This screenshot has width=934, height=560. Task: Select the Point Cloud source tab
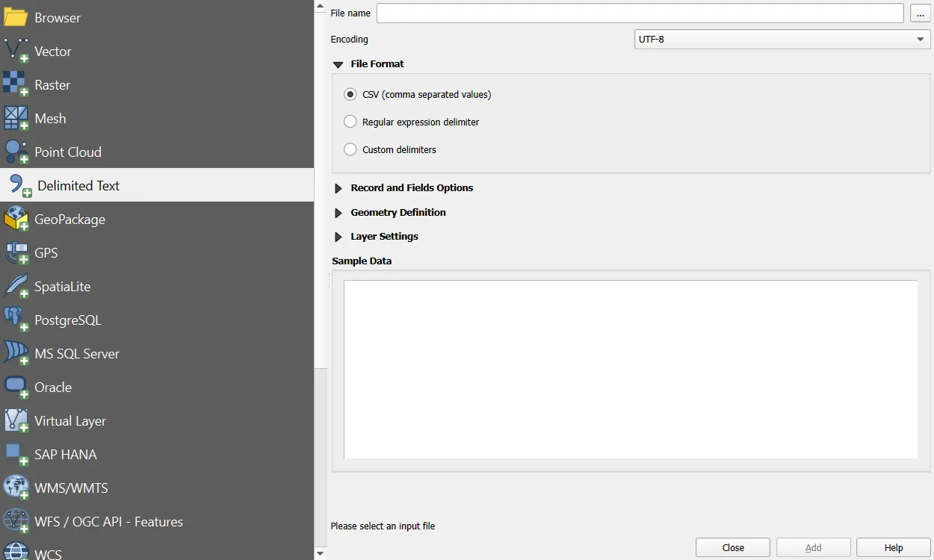click(x=157, y=152)
